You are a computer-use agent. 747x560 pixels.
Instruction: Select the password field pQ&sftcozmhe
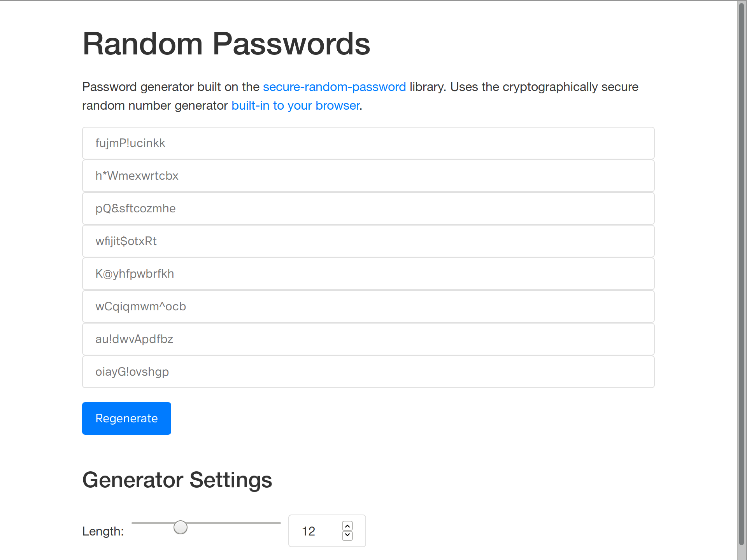368,208
